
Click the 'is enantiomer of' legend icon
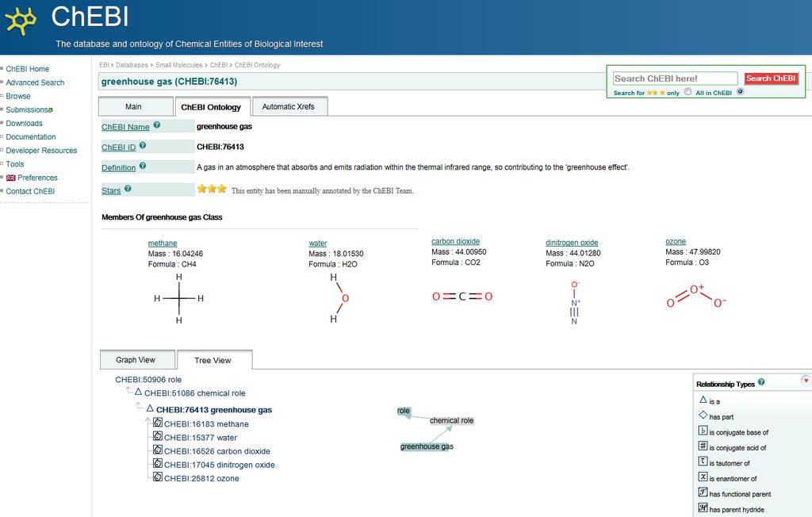coord(703,477)
